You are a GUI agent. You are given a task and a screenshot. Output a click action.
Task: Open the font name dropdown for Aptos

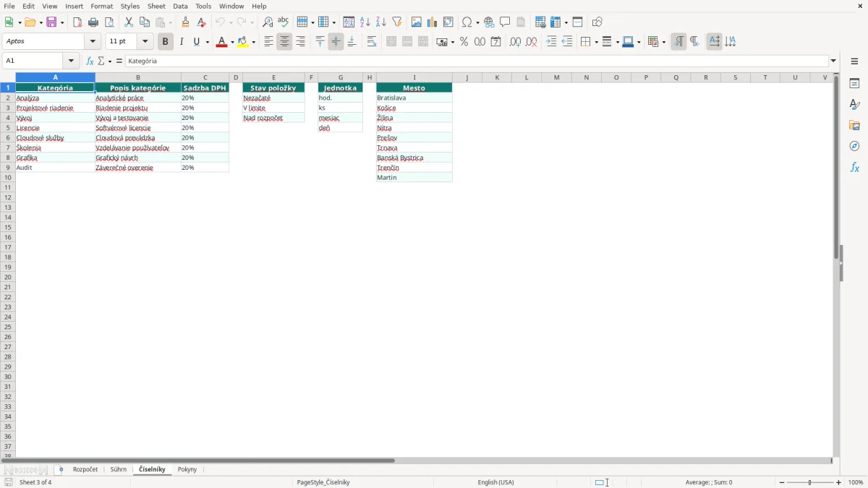[93, 42]
